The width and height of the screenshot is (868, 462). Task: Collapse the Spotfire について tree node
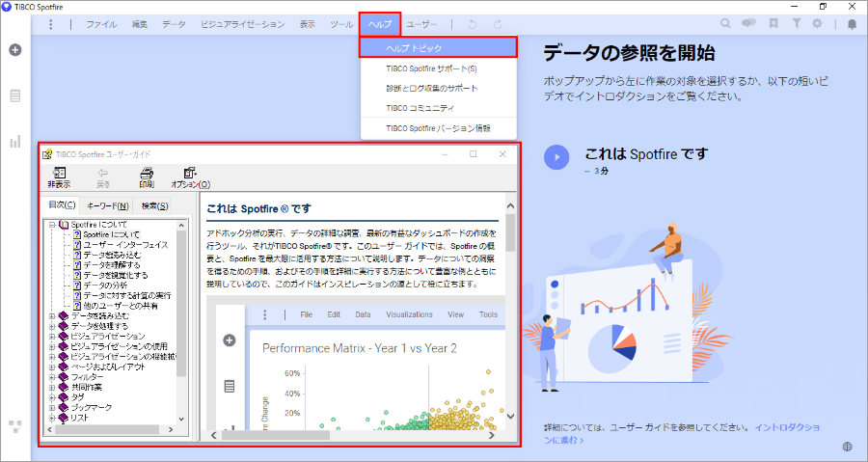tap(52, 225)
